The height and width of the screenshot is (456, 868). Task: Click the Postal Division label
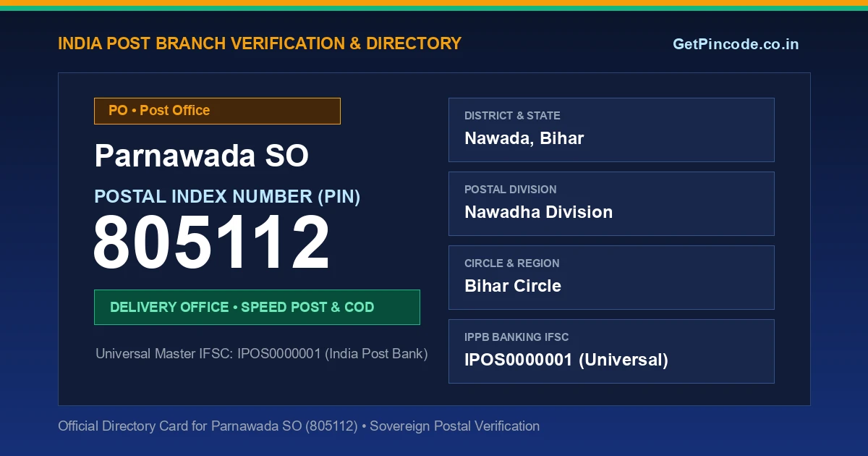[x=511, y=190]
